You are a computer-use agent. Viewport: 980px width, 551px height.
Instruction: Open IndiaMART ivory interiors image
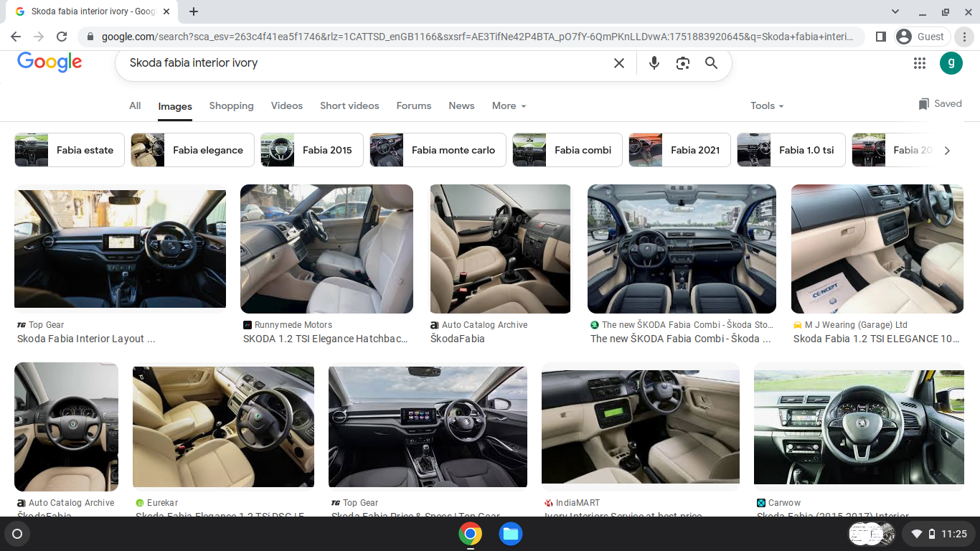(x=641, y=427)
